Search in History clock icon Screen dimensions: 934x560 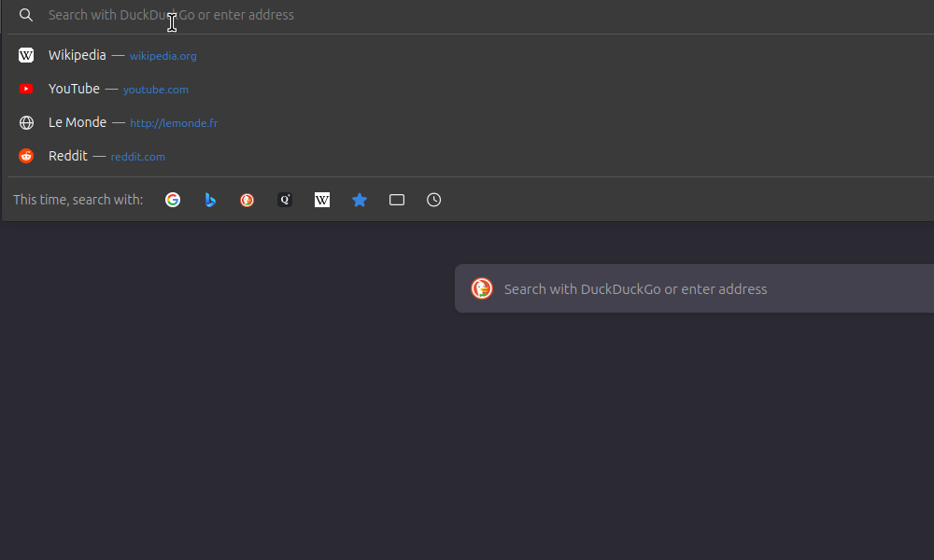433,200
